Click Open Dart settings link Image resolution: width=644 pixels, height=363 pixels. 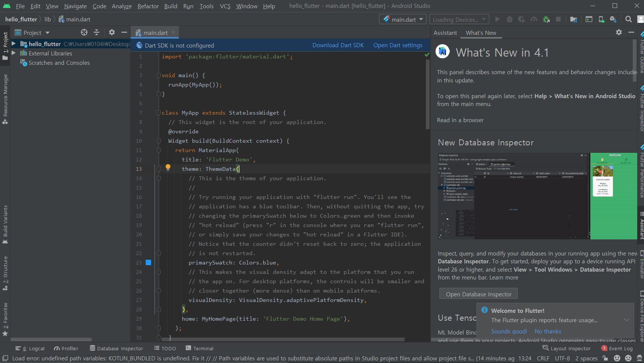[x=398, y=45]
